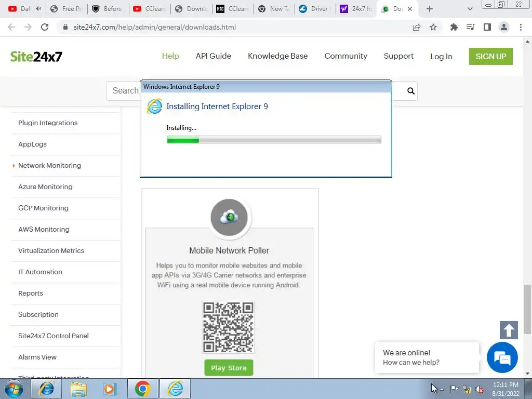Reload the page with refresh icon
532x399 pixels.
[x=45, y=27]
